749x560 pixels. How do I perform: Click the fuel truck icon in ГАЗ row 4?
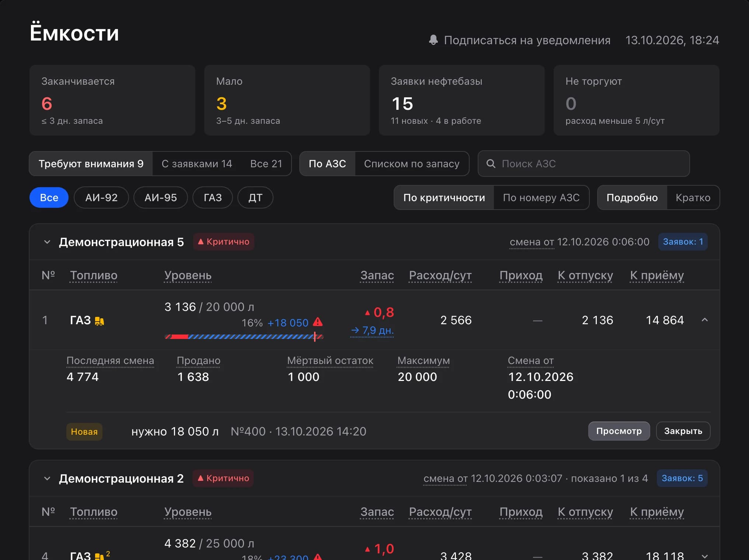click(99, 556)
